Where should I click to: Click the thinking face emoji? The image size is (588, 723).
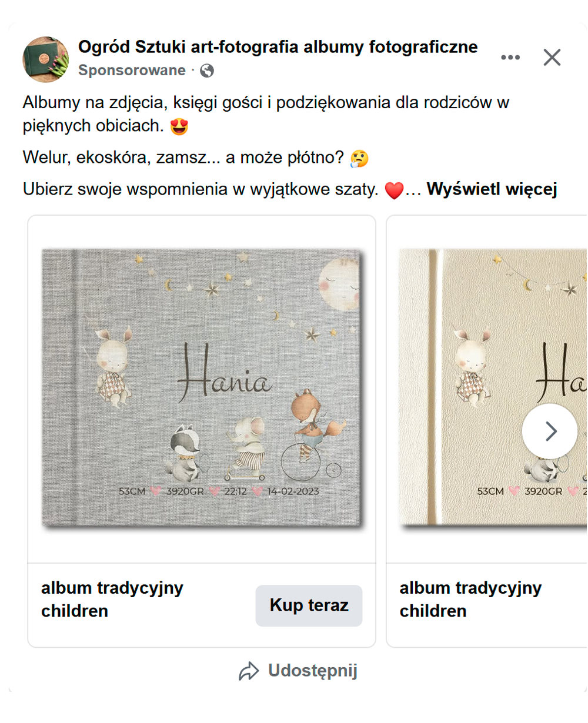click(359, 158)
